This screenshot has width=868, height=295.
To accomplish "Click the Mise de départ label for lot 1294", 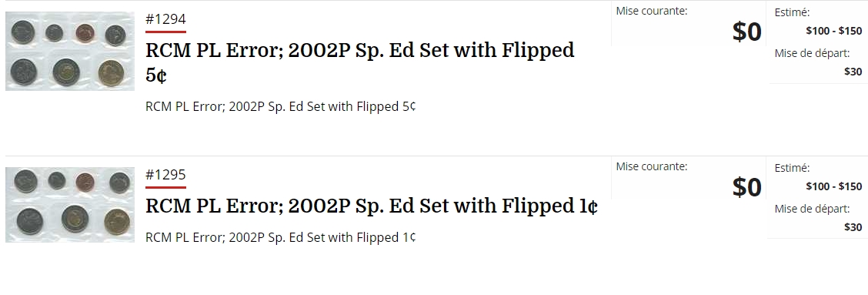I will [x=812, y=54].
